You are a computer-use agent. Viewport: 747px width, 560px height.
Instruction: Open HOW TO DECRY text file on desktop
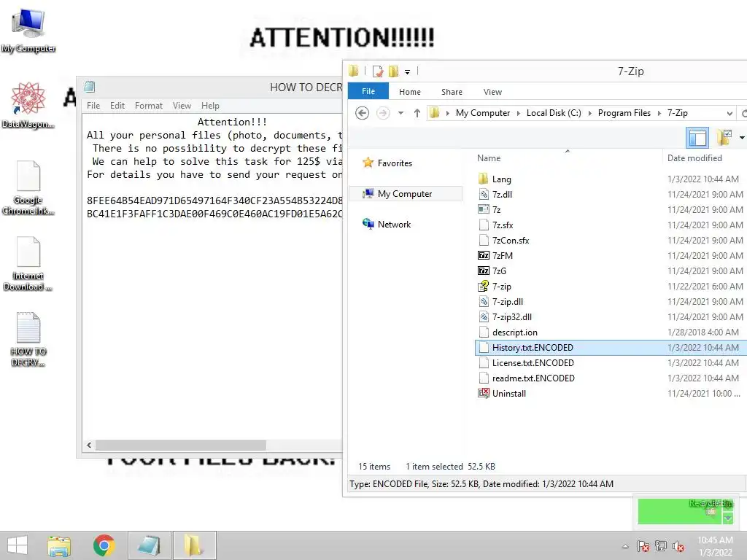pos(28,339)
